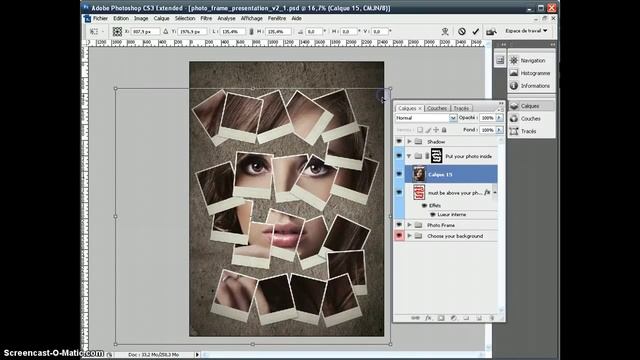Switch to the Couches tab
Image resolution: width=640 pixels, height=360 pixels.
(x=437, y=108)
